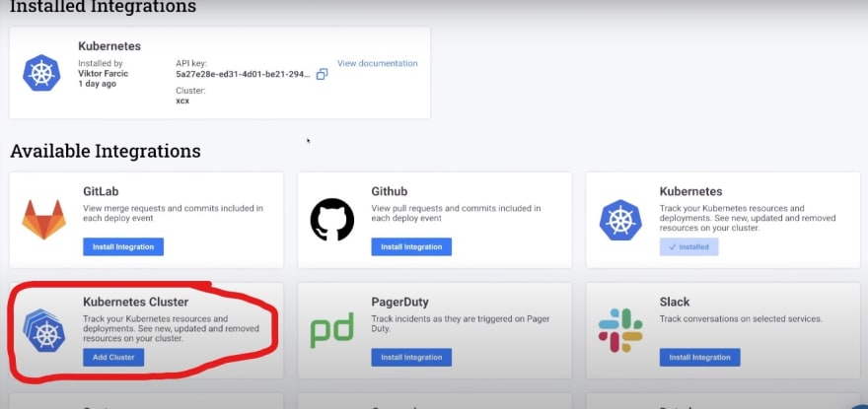The width and height of the screenshot is (868, 409).
Task: Install the GitLab integration
Action: point(123,246)
